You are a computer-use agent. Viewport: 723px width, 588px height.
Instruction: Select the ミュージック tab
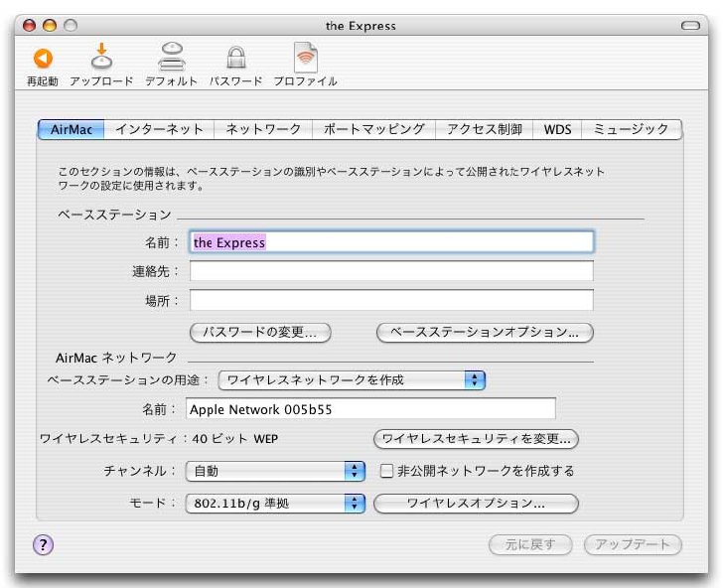[x=632, y=129]
